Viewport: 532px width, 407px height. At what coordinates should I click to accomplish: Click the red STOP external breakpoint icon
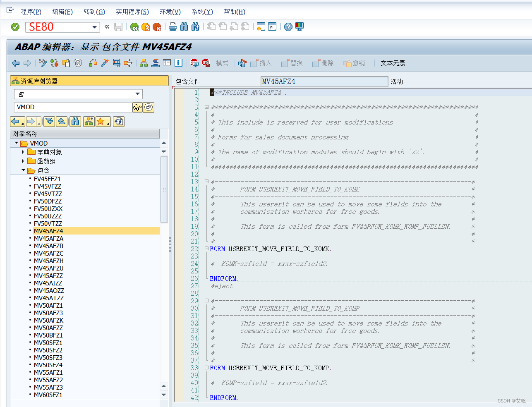(206, 63)
